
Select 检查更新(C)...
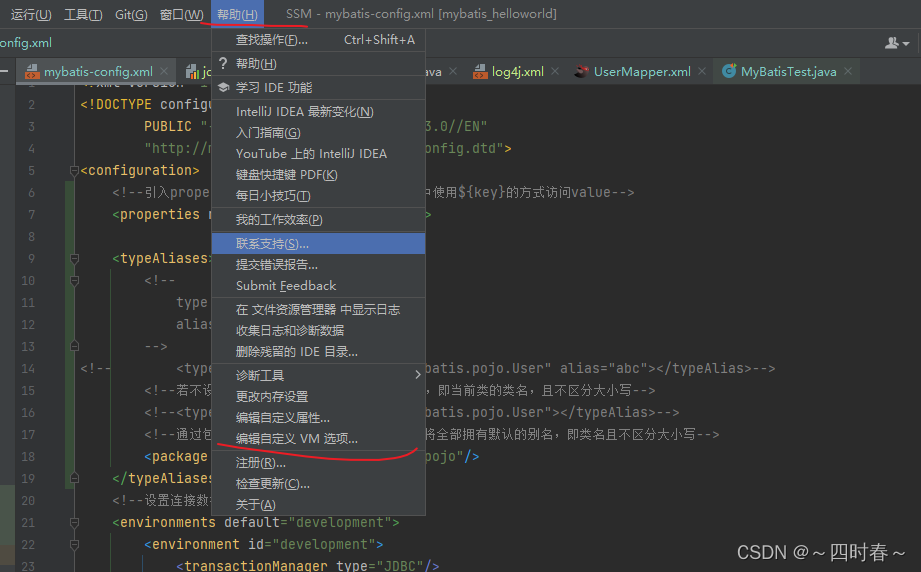coord(318,484)
